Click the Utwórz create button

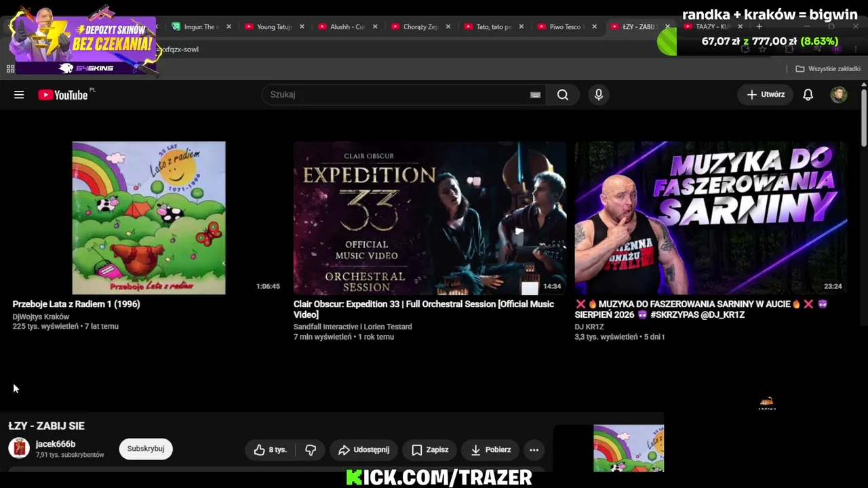[766, 95]
